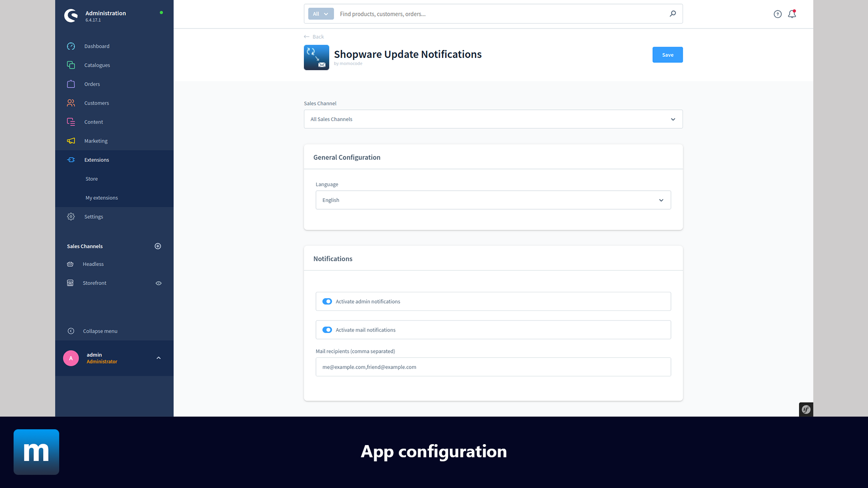
Task: Open the Store menu item
Action: (91, 178)
